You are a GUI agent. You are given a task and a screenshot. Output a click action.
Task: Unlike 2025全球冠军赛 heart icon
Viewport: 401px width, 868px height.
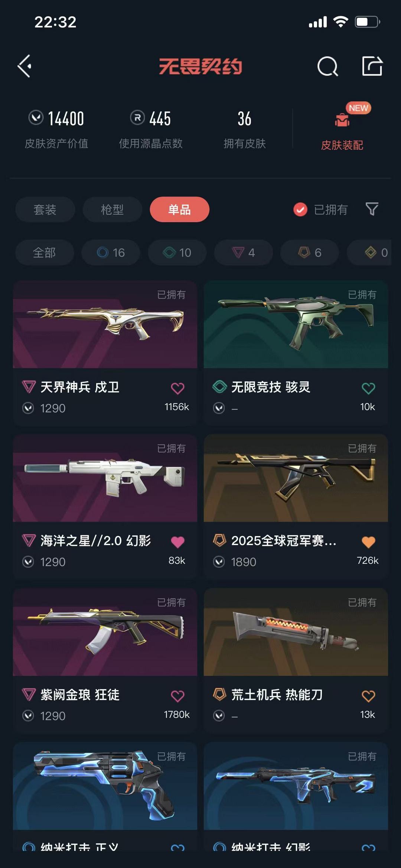click(368, 542)
